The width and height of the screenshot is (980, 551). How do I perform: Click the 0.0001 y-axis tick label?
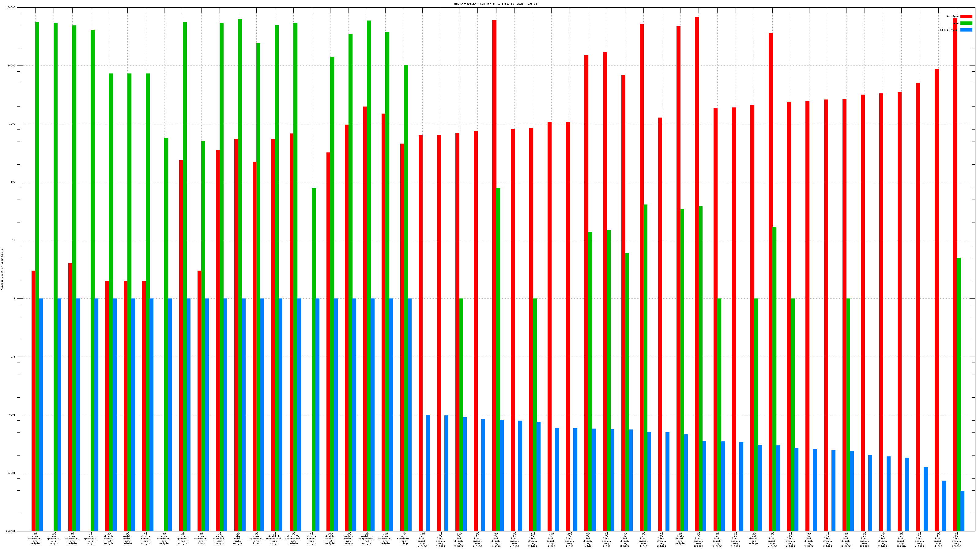pyautogui.click(x=11, y=531)
